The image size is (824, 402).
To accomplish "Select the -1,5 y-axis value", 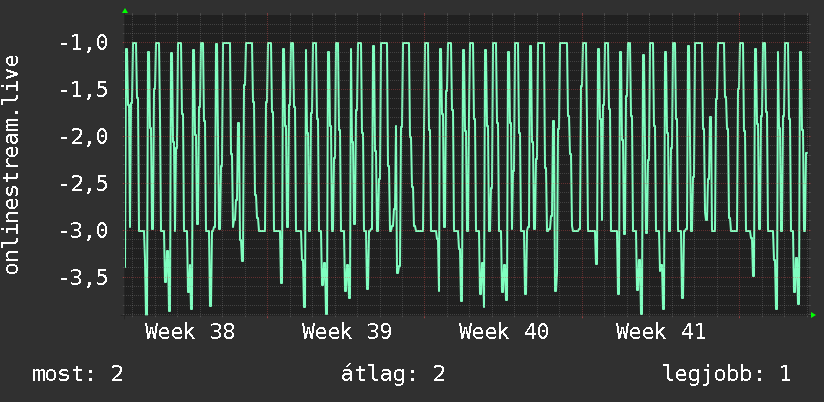I will click(x=84, y=90).
